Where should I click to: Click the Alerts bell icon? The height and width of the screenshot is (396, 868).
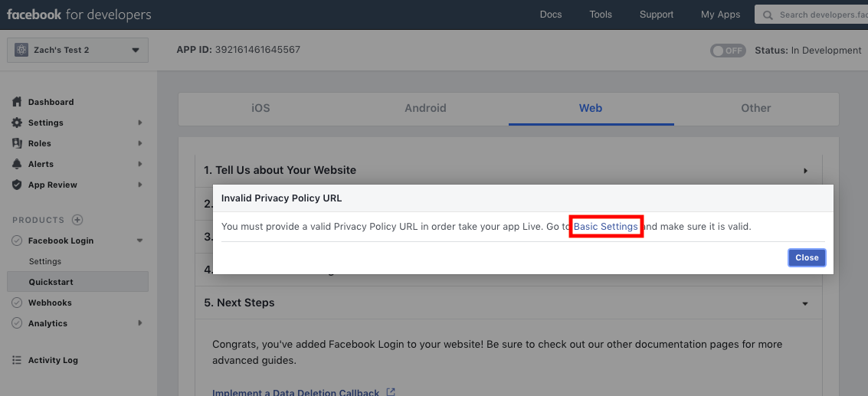click(x=17, y=164)
